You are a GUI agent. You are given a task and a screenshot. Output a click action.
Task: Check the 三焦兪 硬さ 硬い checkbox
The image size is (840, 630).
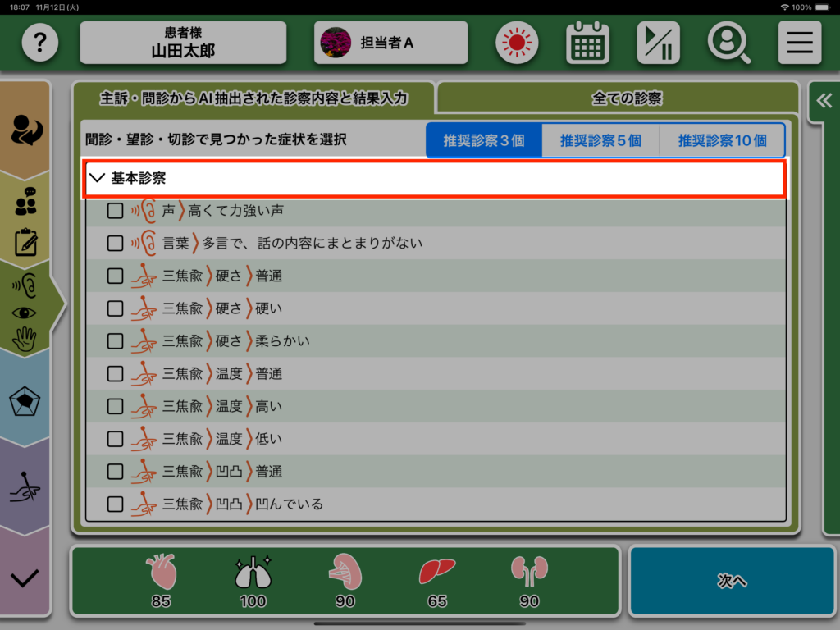click(116, 308)
